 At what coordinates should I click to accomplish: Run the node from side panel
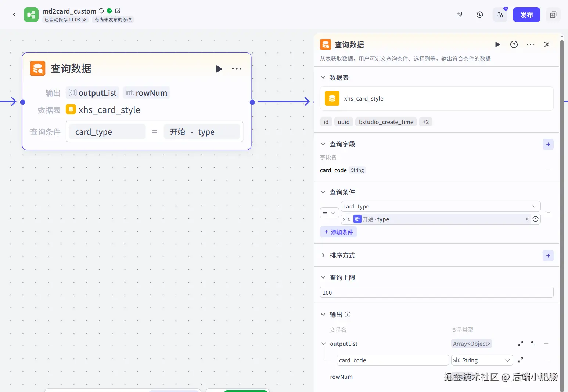[497, 44]
